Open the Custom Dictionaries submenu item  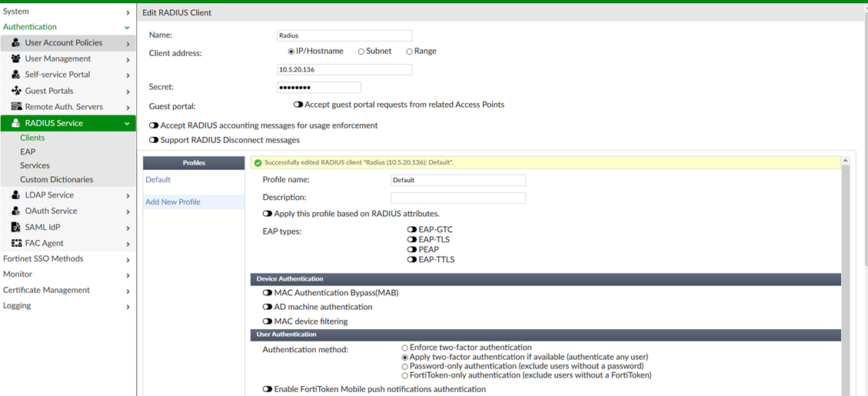coord(56,180)
